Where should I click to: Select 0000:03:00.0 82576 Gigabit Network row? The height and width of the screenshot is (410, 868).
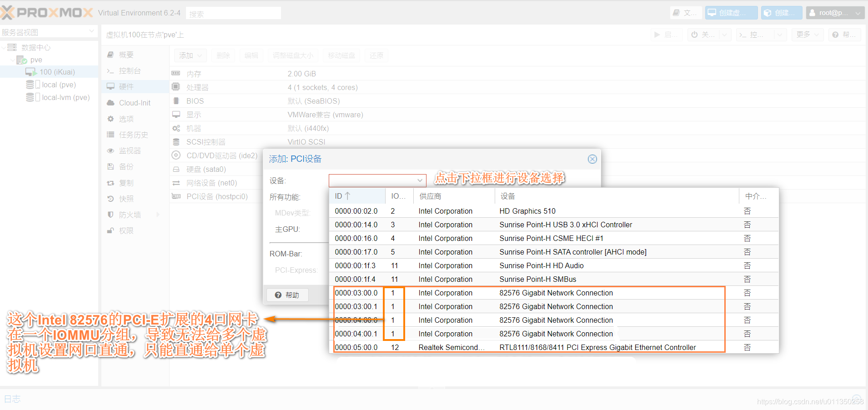(x=554, y=293)
